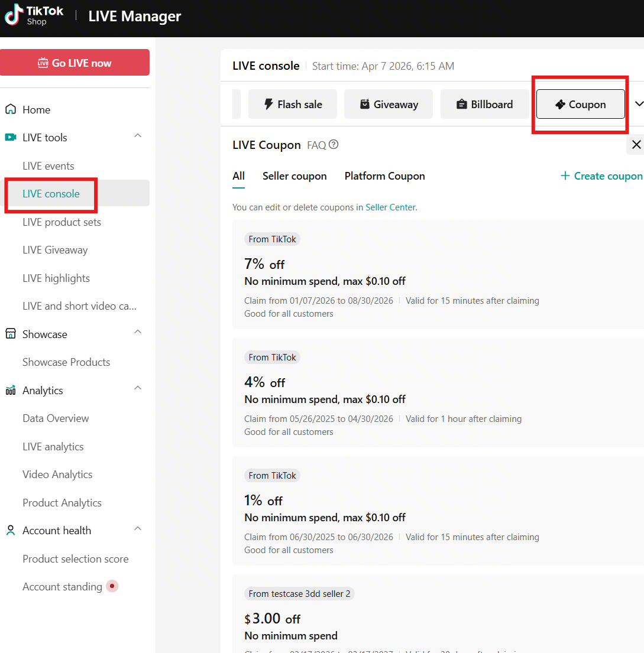Collapse the Showcase section chevron
Viewport: 644px width, 653px height.
tap(138, 332)
